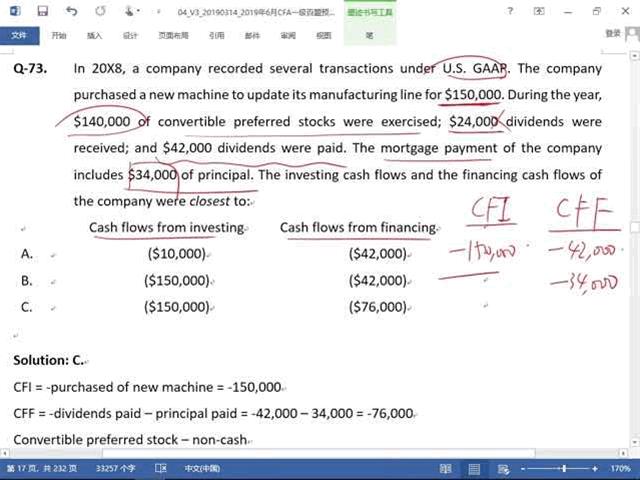Undo the last action
The height and width of the screenshot is (480, 640).
click(71, 11)
